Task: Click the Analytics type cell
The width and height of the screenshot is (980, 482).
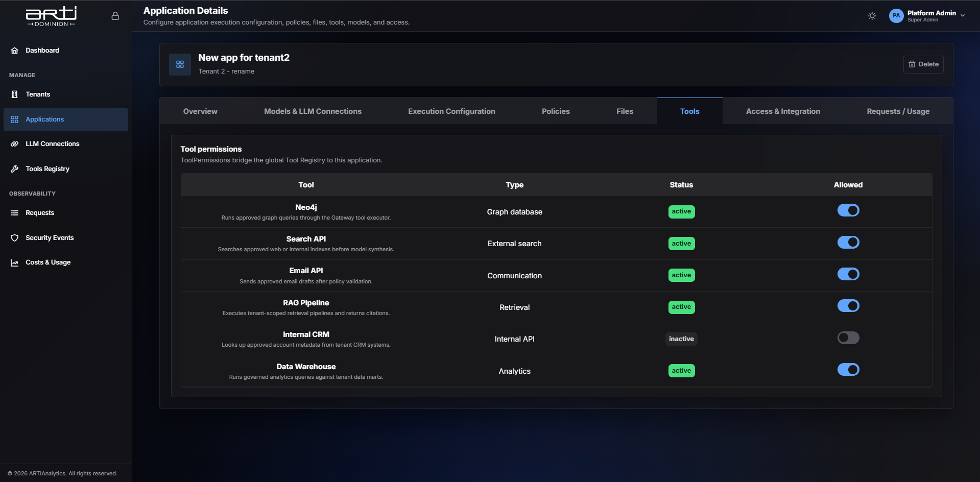Action: coord(514,371)
